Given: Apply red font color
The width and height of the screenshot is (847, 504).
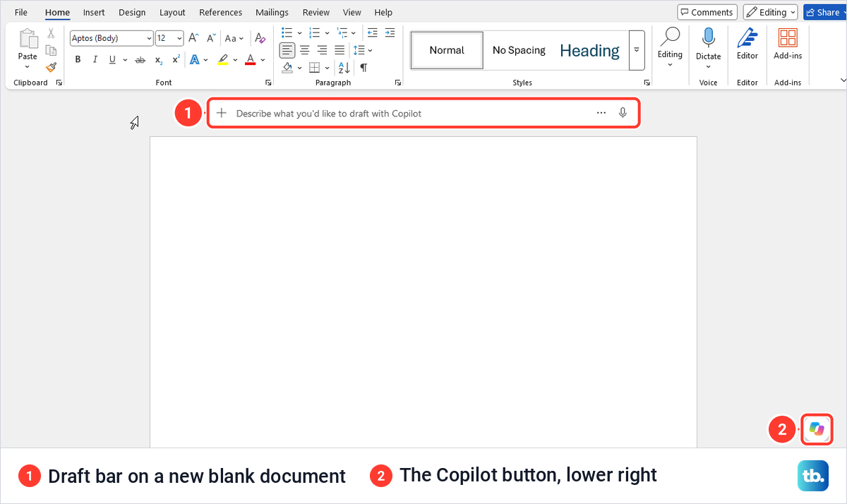Looking at the screenshot, I should coord(250,60).
